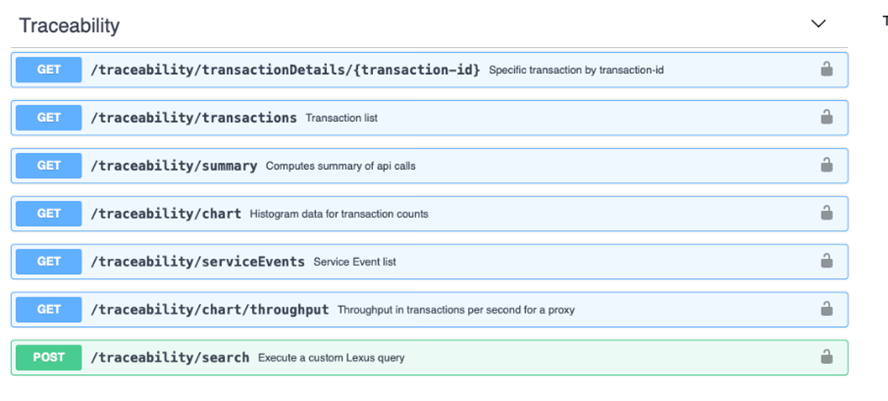Open authorization lock on /traceability/summary
The width and height of the screenshot is (888, 401).
point(826,165)
